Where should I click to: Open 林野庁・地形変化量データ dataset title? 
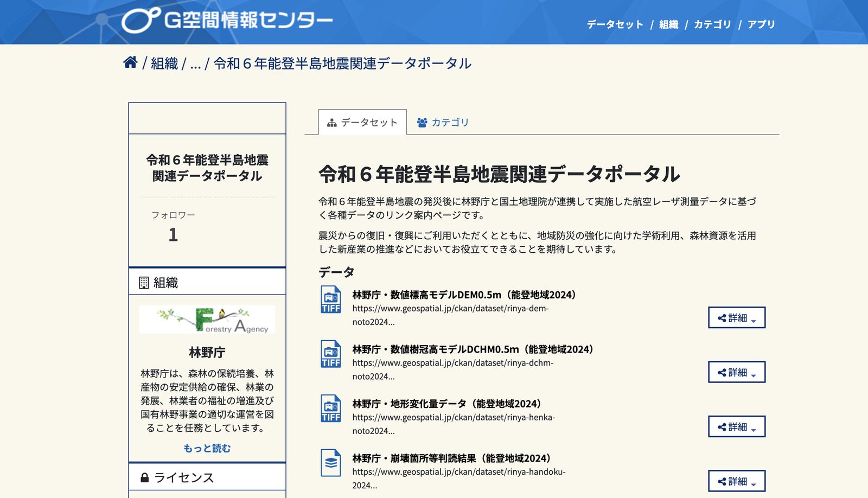click(x=448, y=404)
